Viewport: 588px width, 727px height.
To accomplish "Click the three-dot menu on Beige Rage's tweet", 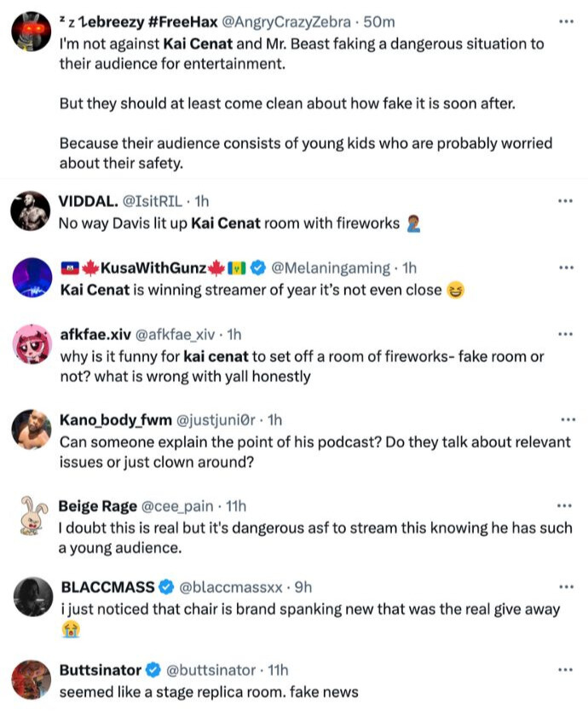I will (x=565, y=505).
